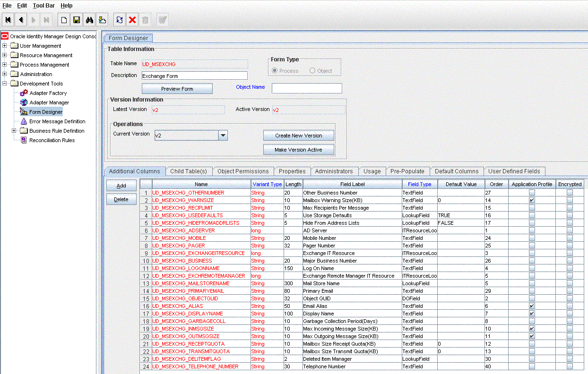Click the Reconciliation Rules document icon
588x374 pixels.
pyautogui.click(x=24, y=140)
